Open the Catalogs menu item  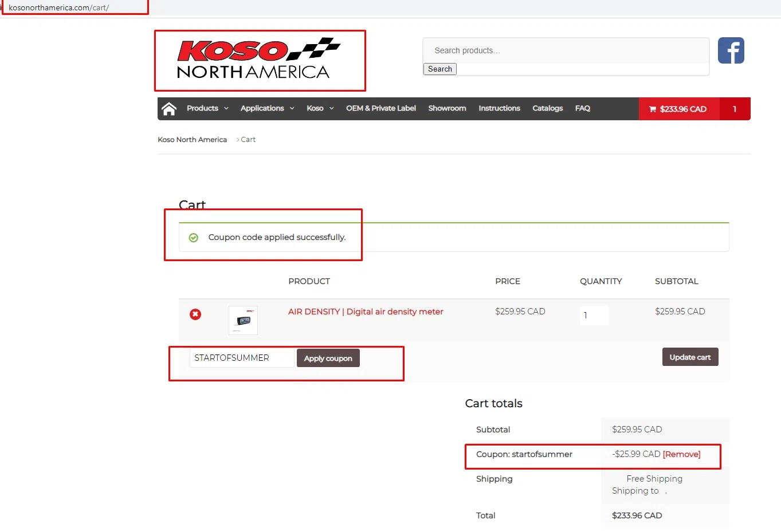[x=547, y=108]
